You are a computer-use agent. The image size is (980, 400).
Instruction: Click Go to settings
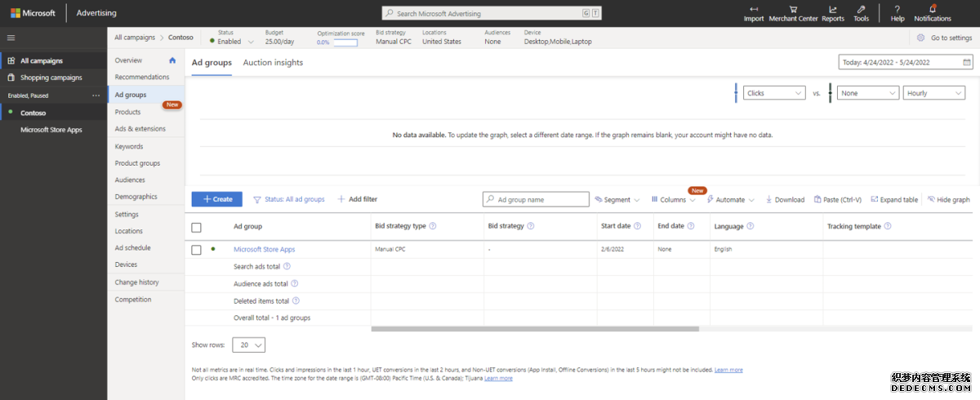[x=944, y=38]
